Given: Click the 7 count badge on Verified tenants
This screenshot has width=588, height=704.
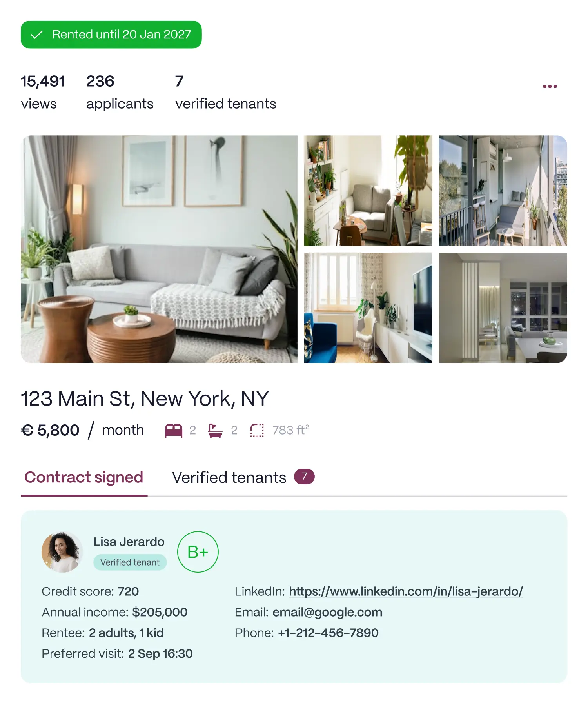Looking at the screenshot, I should click(304, 477).
